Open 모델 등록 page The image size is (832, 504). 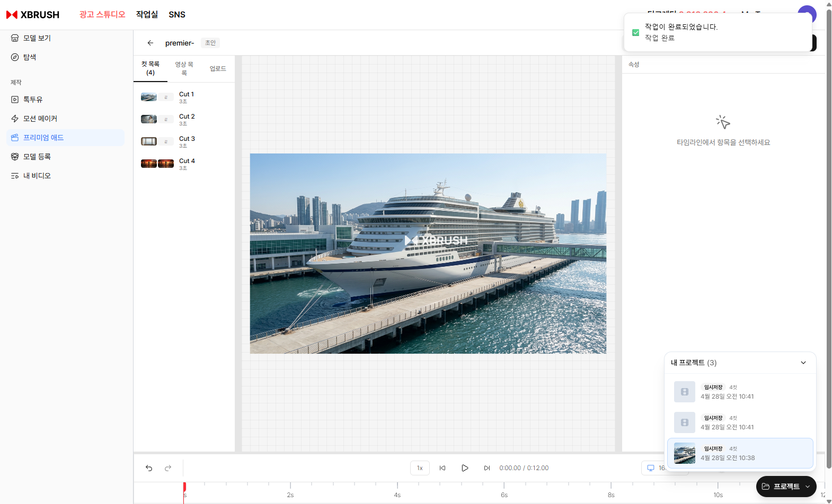click(37, 157)
